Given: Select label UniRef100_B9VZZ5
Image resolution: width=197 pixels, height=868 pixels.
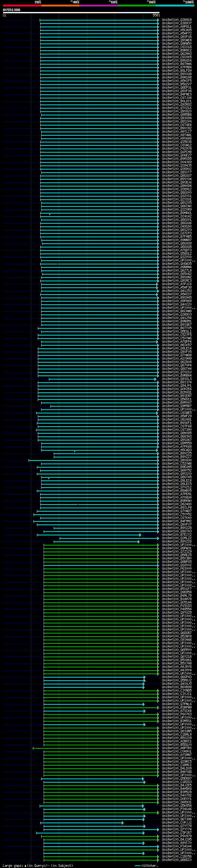Looking at the screenshot, I should 177,454.
